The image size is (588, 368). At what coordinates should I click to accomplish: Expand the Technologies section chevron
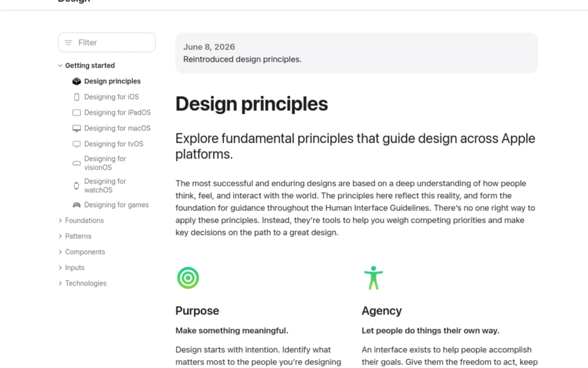pos(60,283)
